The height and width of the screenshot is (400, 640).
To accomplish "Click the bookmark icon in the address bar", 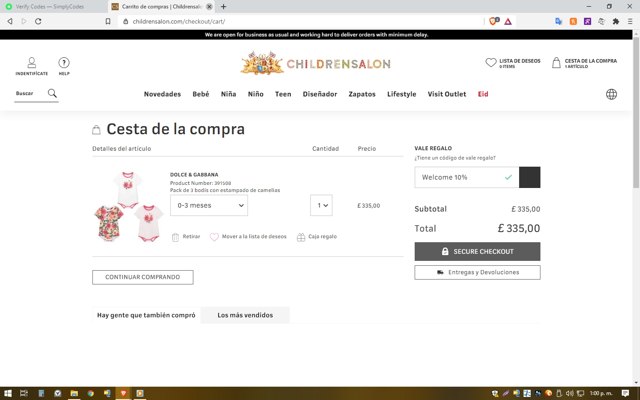I will [x=108, y=21].
